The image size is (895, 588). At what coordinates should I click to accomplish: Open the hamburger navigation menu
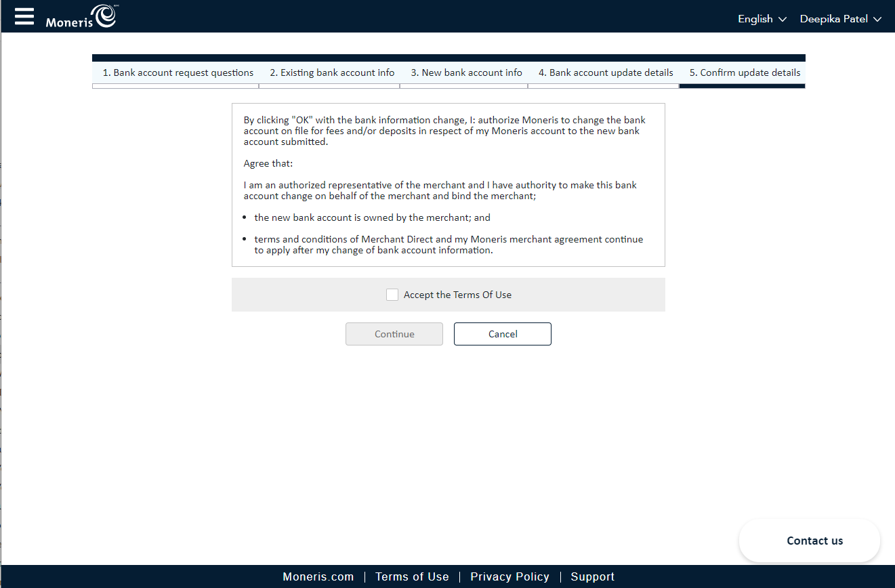[24, 16]
